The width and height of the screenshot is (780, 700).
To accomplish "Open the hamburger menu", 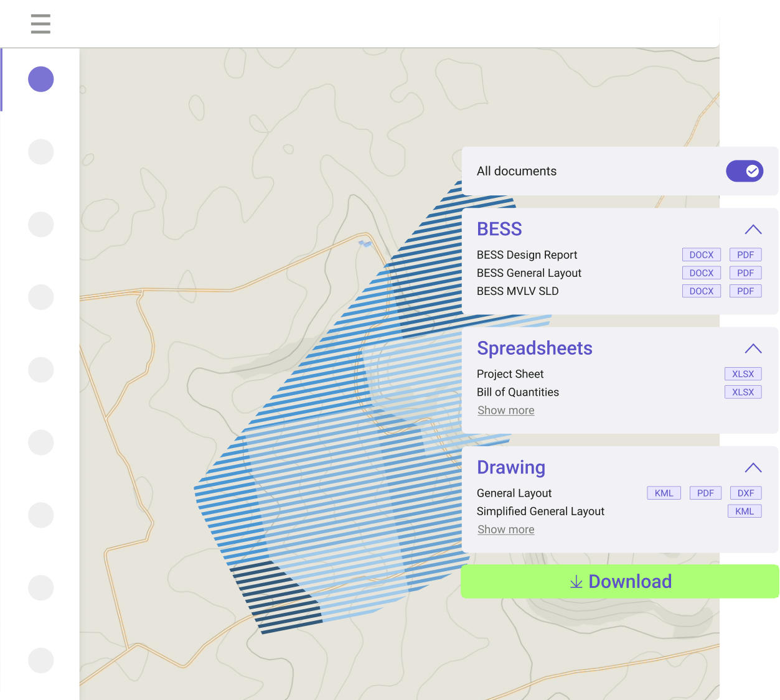I will click(x=40, y=24).
